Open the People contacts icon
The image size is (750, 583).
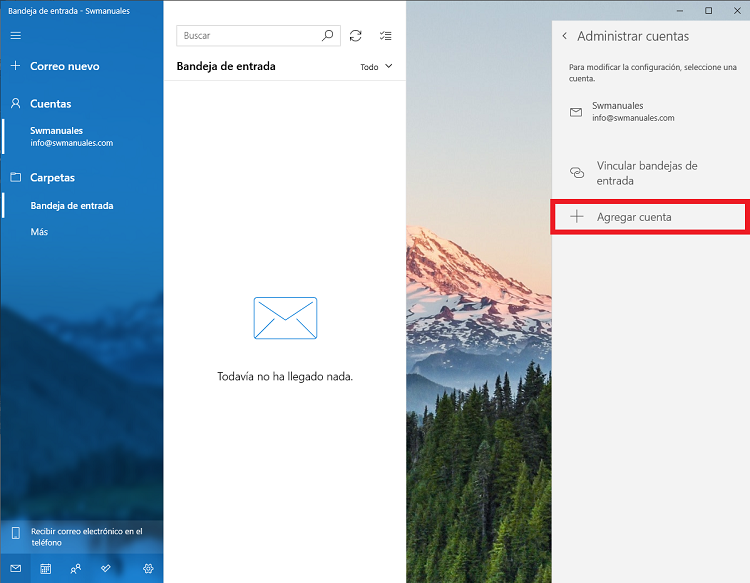(76, 569)
